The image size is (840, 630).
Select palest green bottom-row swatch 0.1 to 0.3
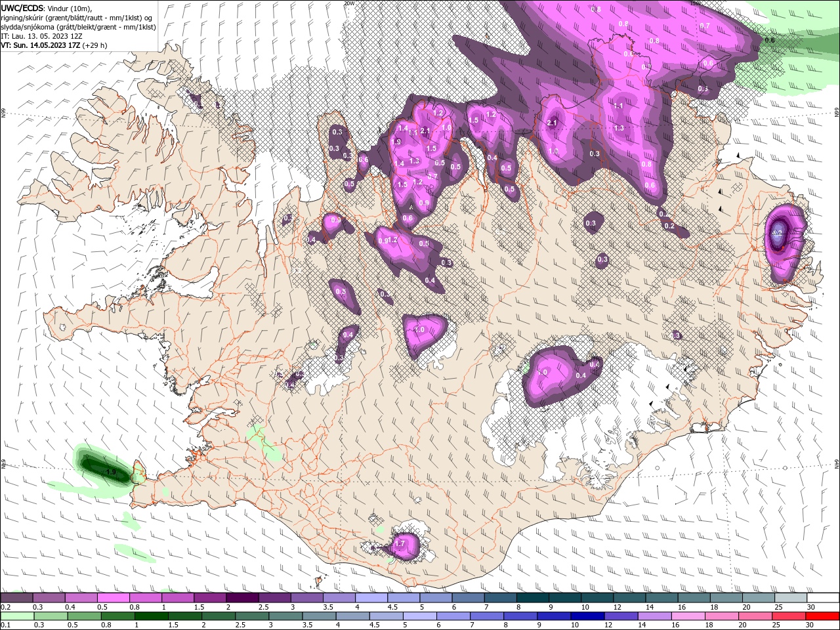tap(16, 616)
